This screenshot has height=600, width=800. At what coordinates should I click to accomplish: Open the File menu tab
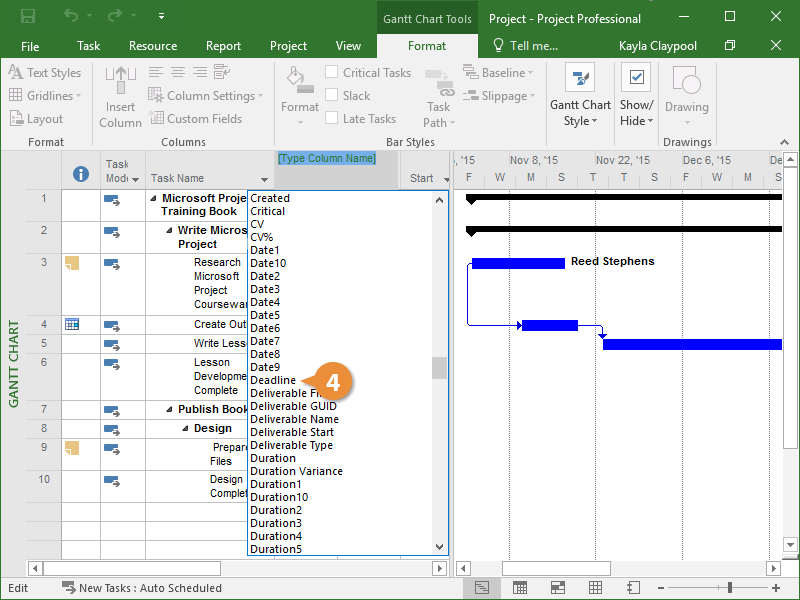pyautogui.click(x=30, y=46)
